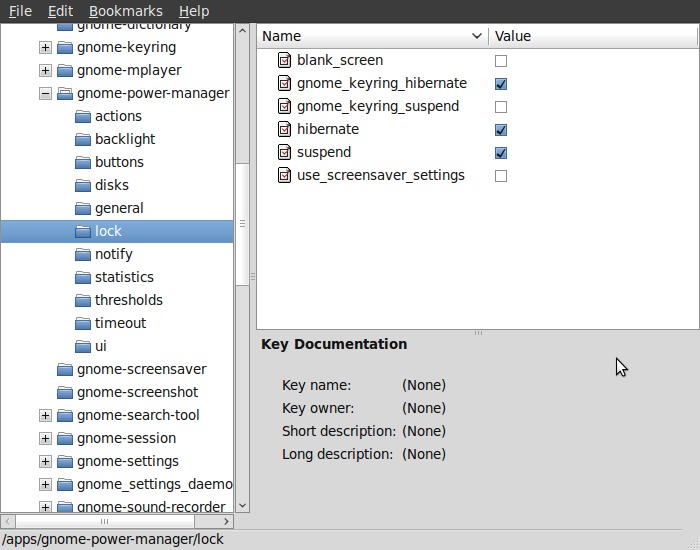Enable the gnome_keyring_suspend checkbox

tap(501, 107)
